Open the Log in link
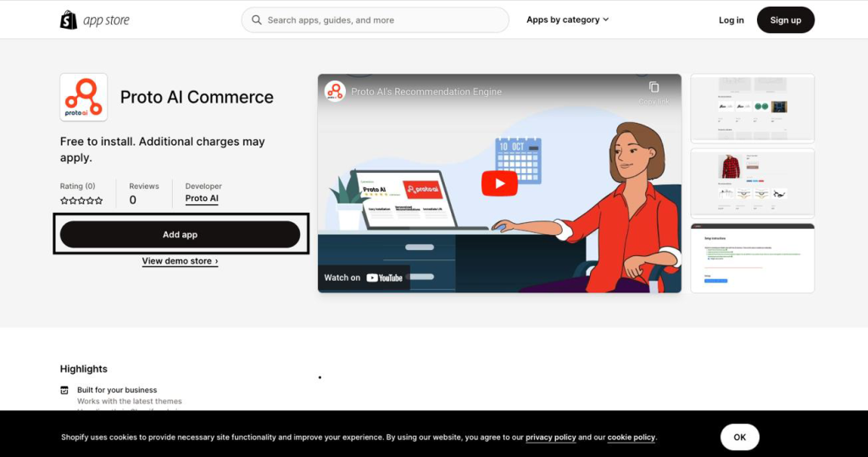 732,20
